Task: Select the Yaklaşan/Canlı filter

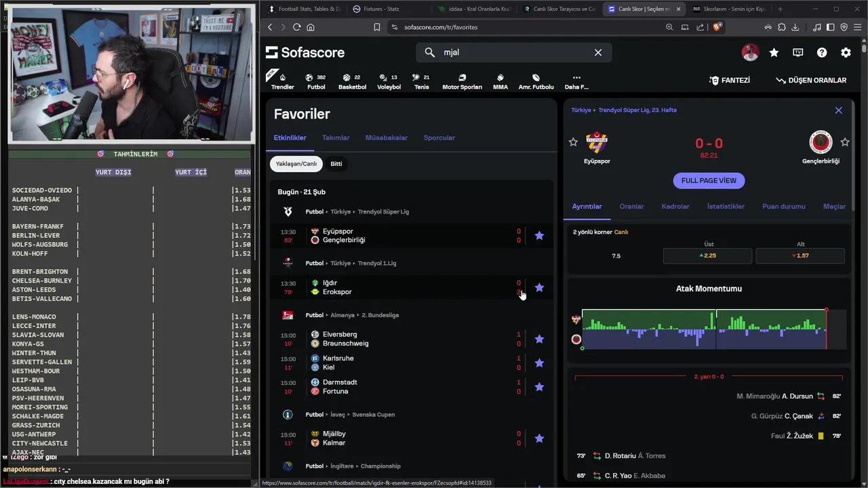Action: pyautogui.click(x=296, y=164)
